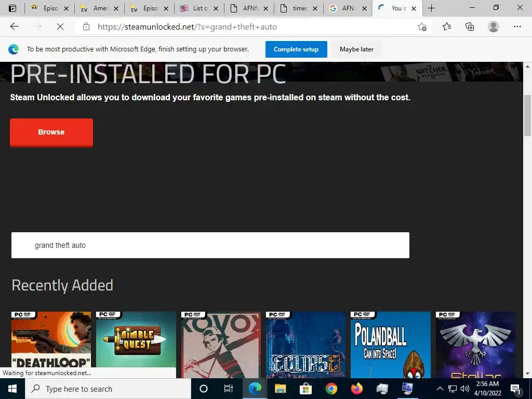This screenshot has height=399, width=532.
Task: Click the scrollbar down arrow
Action: tap(527, 374)
